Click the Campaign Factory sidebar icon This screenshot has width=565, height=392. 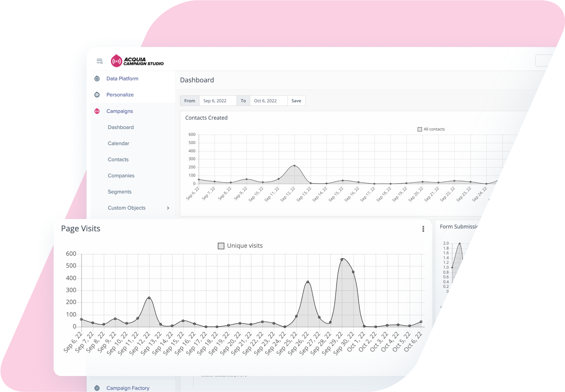tap(97, 388)
